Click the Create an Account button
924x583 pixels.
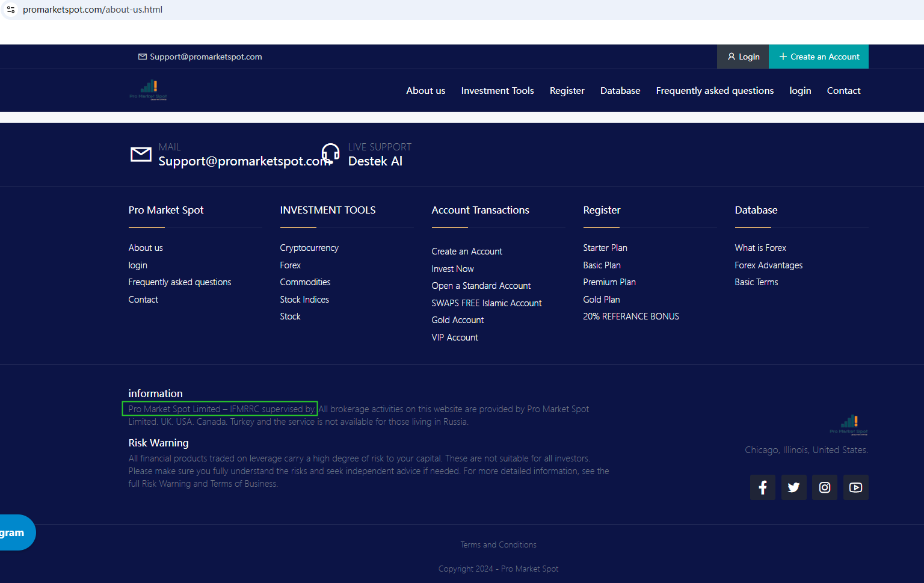[818, 57]
